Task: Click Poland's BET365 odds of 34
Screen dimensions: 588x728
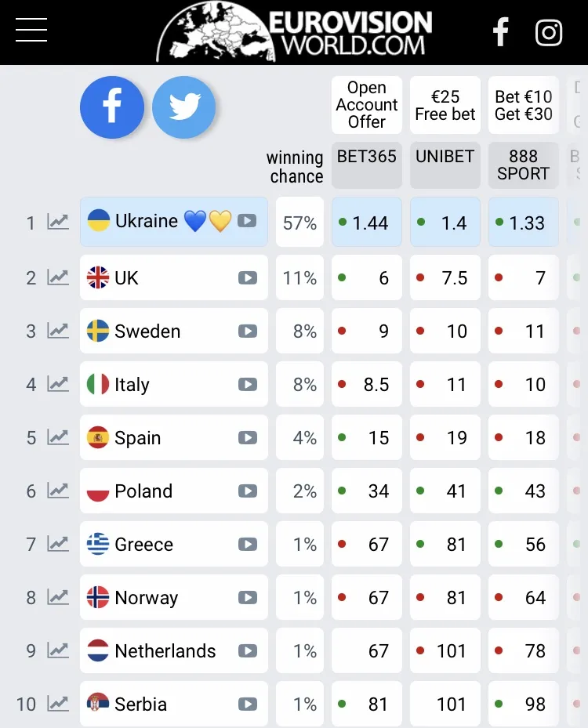Action: click(367, 491)
